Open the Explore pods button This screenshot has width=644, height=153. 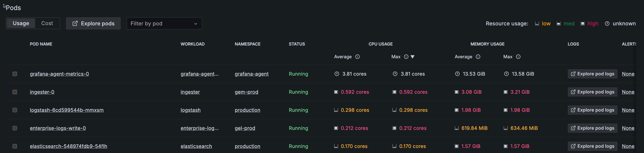[x=93, y=24]
